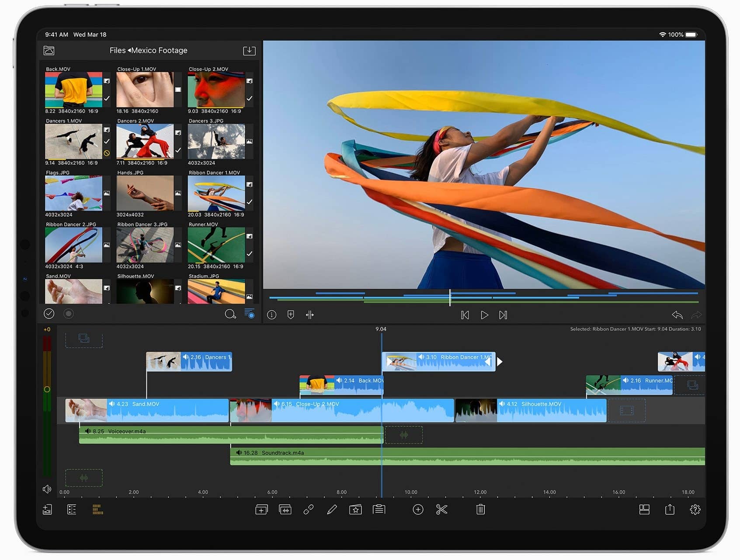740x560 pixels.
Task: Select the Runner.MOV timeline clip
Action: (629, 385)
